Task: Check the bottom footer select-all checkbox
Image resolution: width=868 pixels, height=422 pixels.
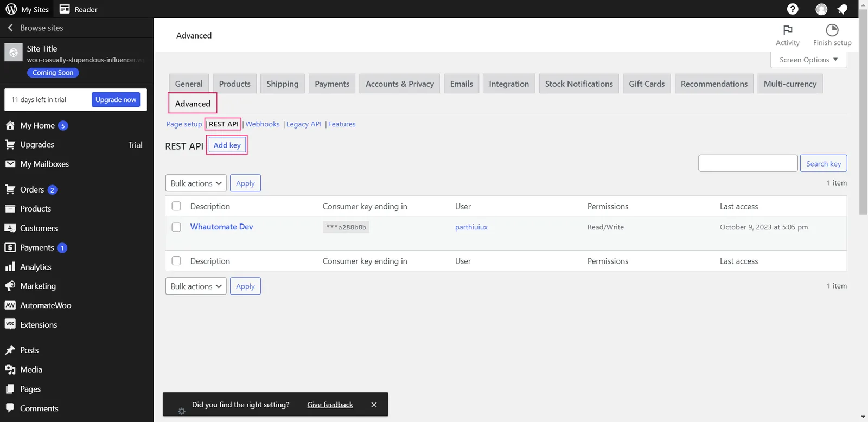Action: tap(176, 261)
